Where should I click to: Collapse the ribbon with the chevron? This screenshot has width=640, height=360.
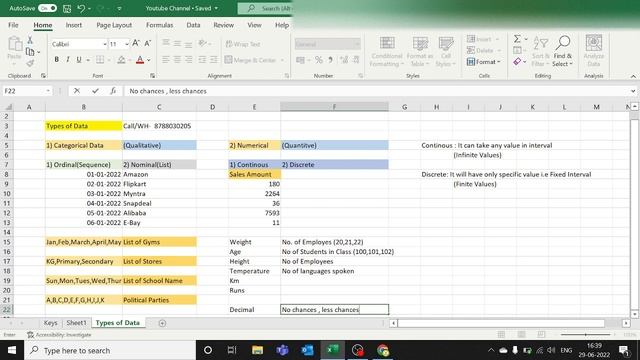point(633,76)
